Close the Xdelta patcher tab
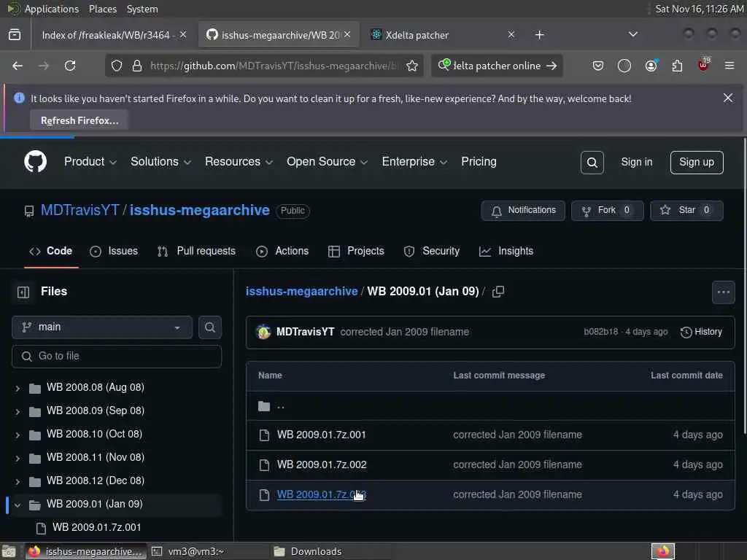Screen dimensions: 747x560 point(511,35)
